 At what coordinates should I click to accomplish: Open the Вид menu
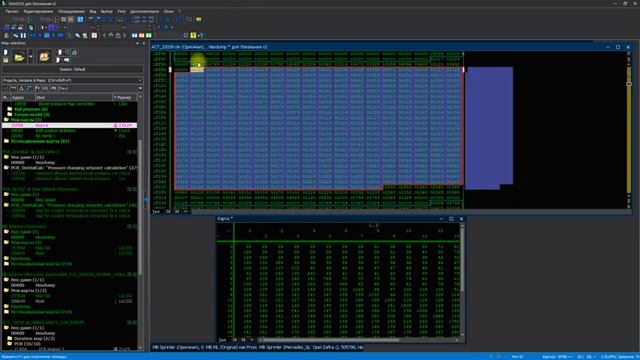click(x=93, y=11)
